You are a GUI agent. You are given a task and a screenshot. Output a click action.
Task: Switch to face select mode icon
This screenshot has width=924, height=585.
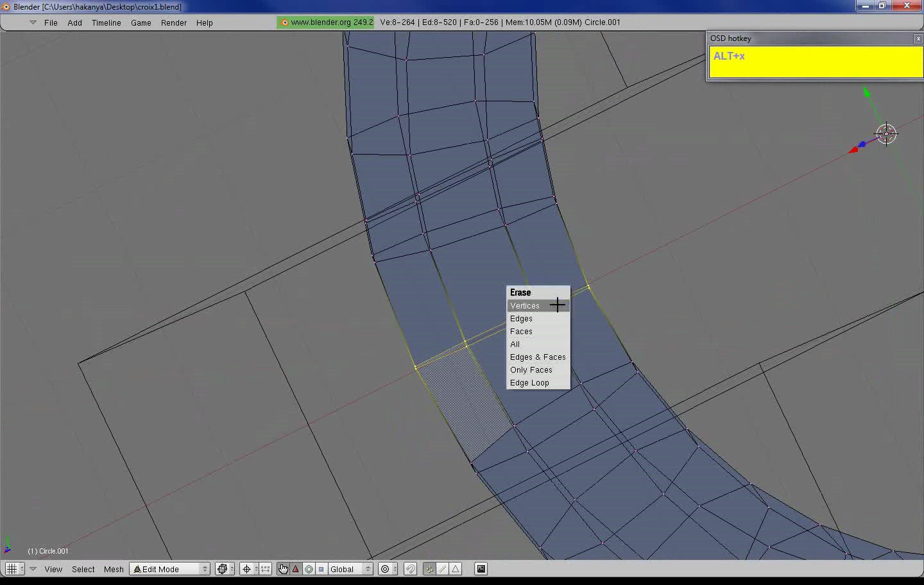pyautogui.click(x=456, y=569)
